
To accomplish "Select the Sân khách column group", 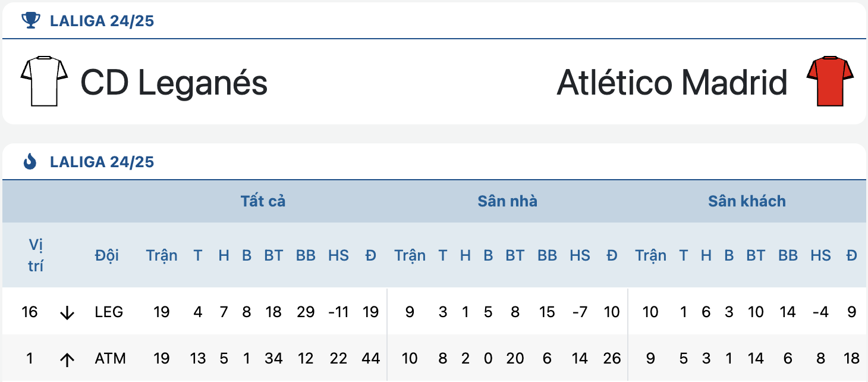I will [747, 201].
